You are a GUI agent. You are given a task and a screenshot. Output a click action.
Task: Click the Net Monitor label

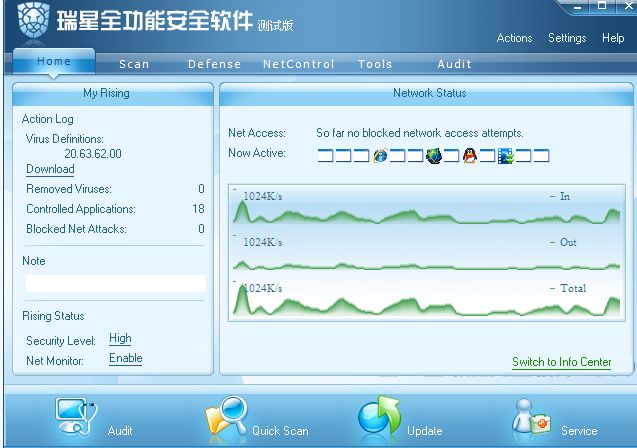55,361
